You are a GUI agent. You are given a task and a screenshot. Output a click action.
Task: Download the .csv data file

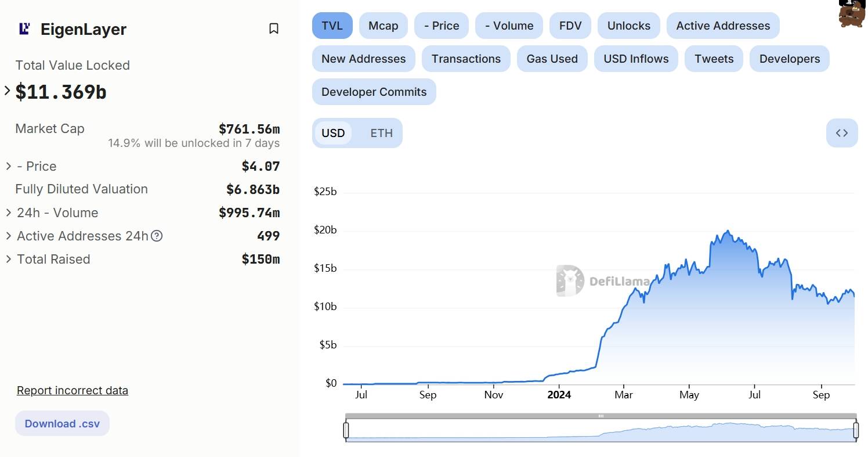[62, 423]
